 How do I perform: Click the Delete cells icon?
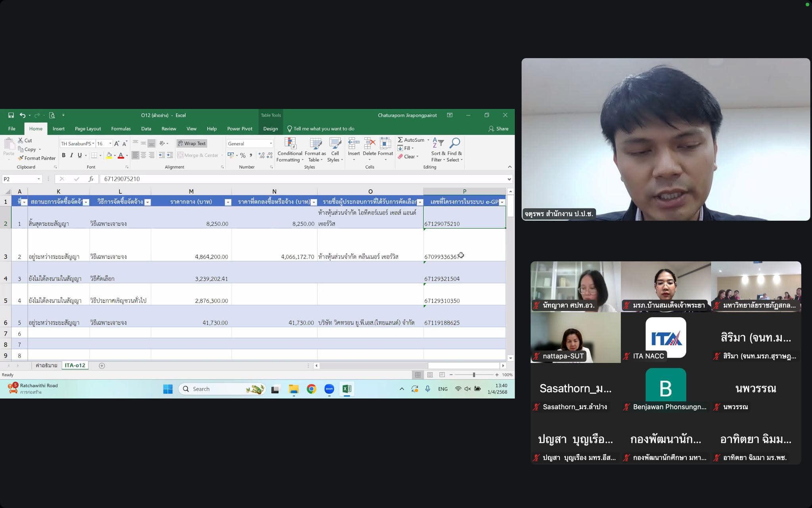point(370,143)
